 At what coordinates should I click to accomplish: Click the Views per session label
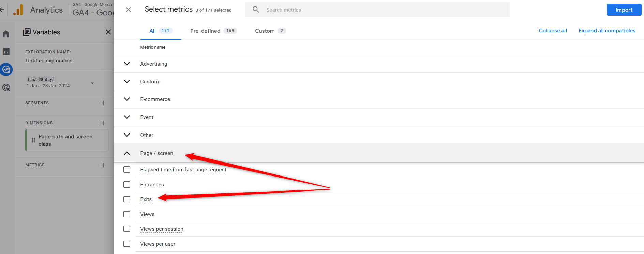click(x=162, y=229)
